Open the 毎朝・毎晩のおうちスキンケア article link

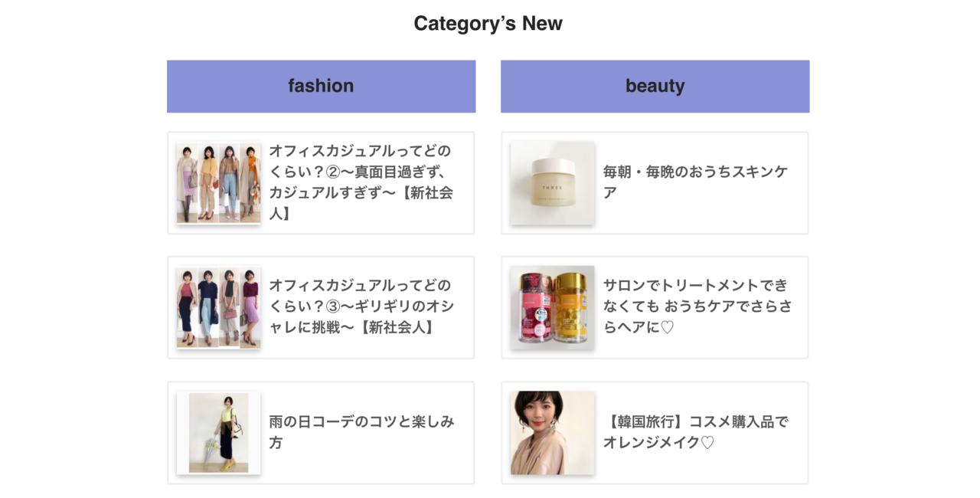point(695,182)
